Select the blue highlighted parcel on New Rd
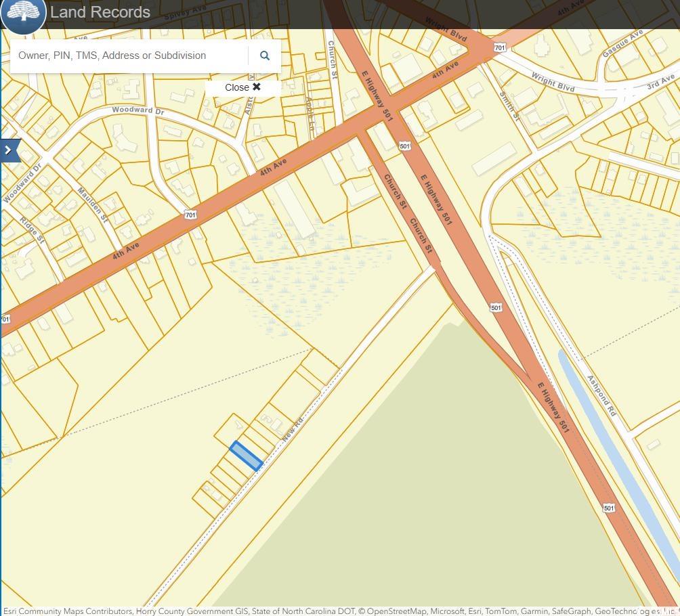Viewport: 680px width, 616px height. (x=247, y=456)
